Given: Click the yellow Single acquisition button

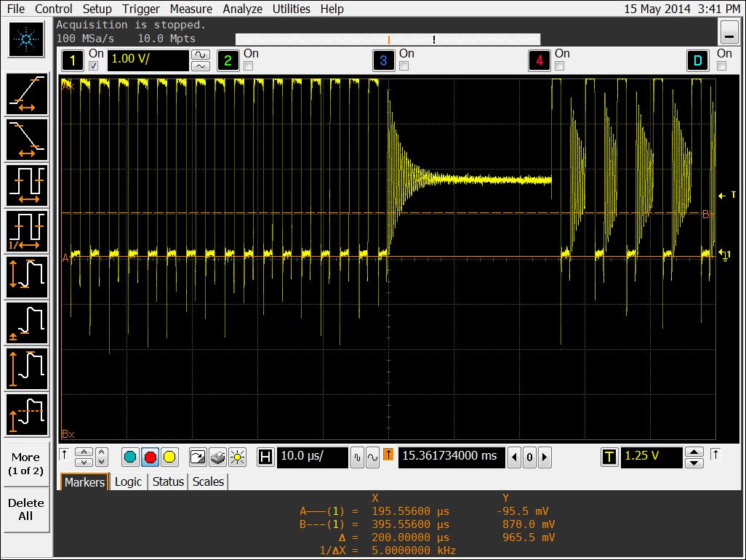Looking at the screenshot, I should tap(169, 457).
